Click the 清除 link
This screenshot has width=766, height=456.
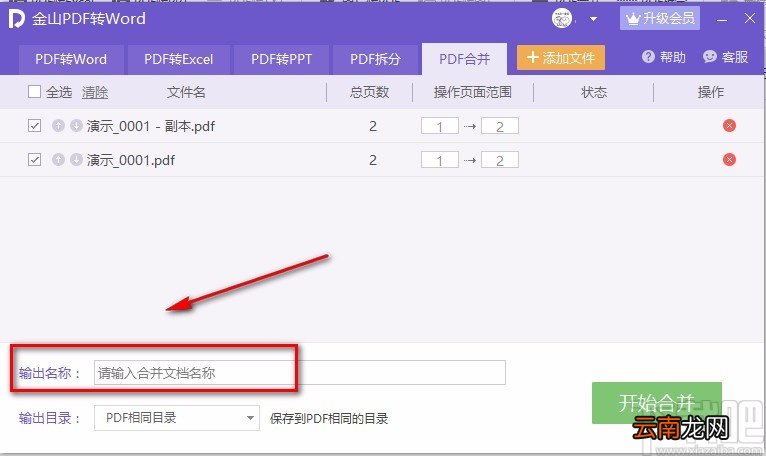[x=95, y=92]
